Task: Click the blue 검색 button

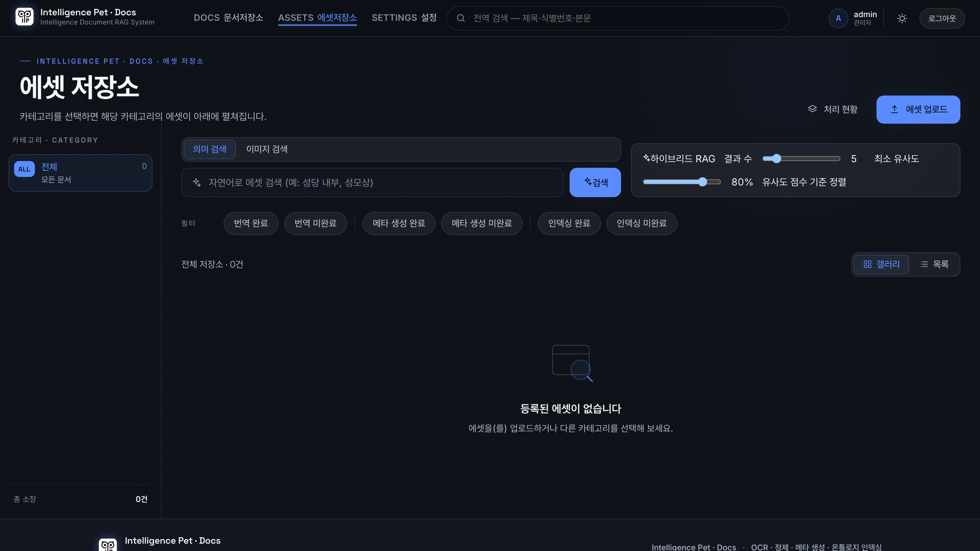Action: click(595, 182)
